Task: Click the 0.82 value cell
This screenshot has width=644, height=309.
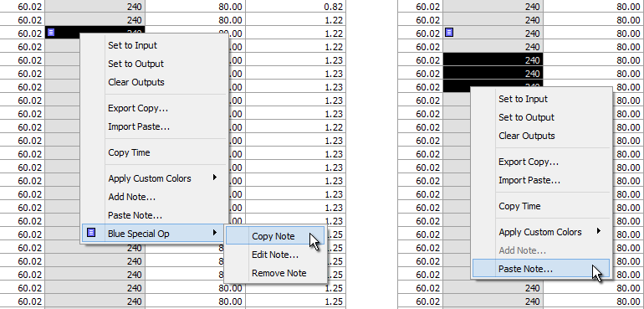Action: (x=296, y=7)
